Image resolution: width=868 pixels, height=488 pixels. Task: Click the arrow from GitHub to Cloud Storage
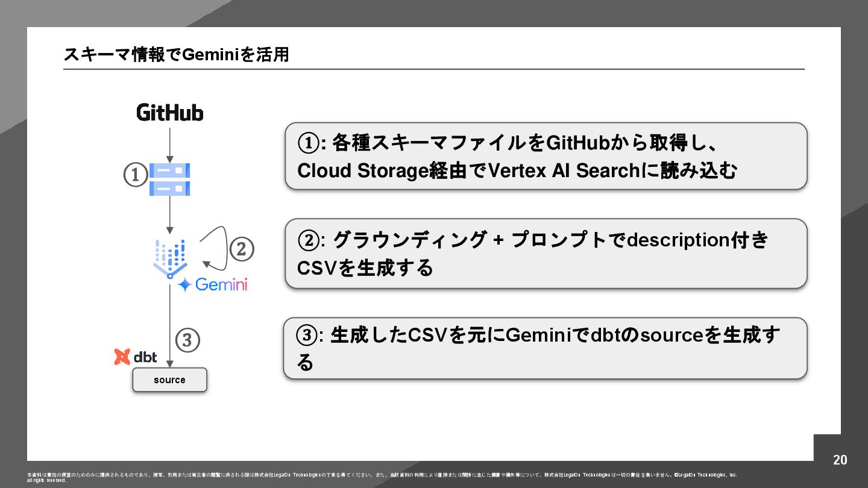coord(170,143)
